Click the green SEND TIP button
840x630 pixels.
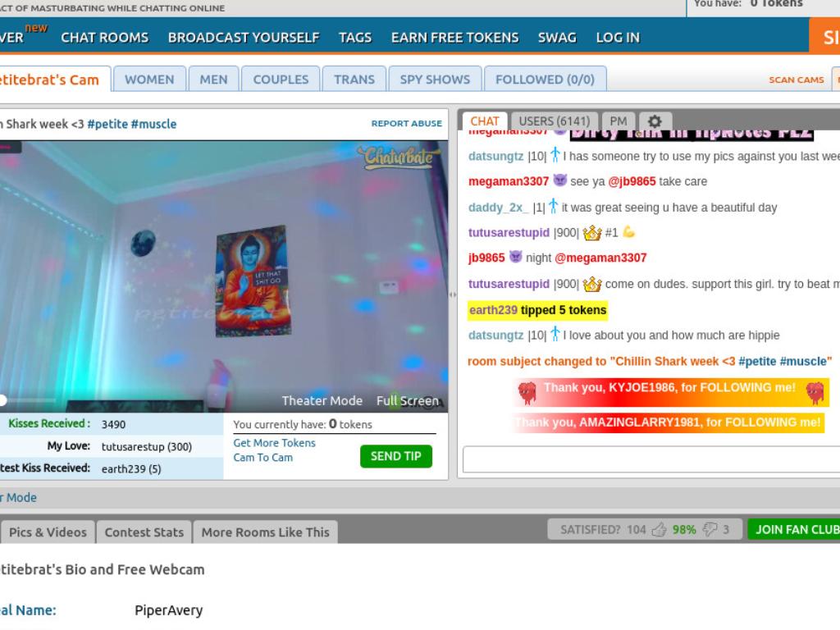(396, 456)
